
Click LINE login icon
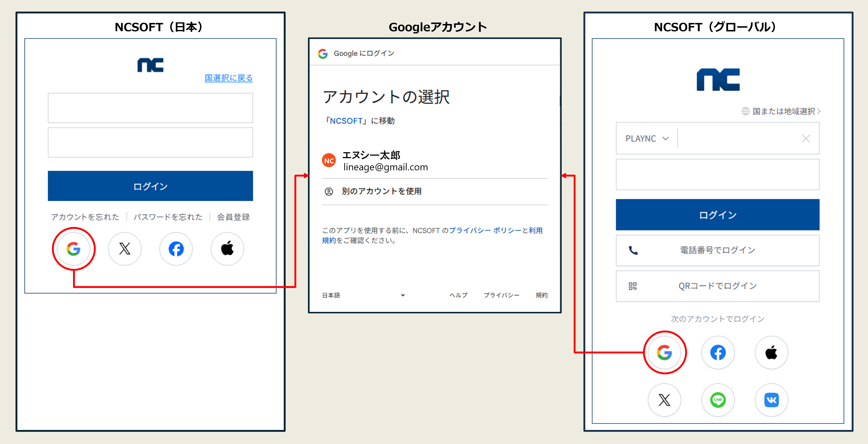718,400
